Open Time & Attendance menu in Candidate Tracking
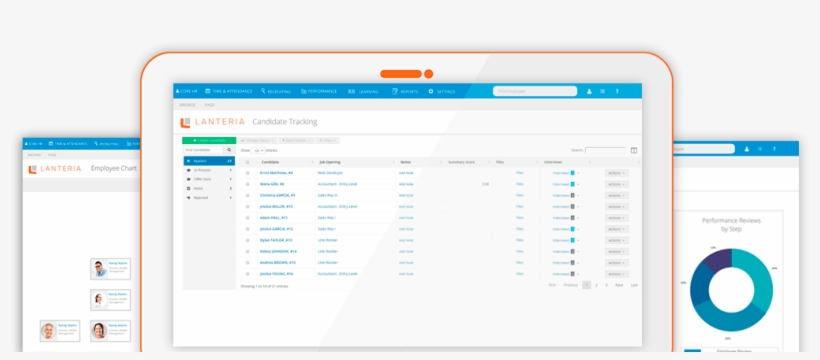This screenshot has height=360, width=820. pos(229,91)
